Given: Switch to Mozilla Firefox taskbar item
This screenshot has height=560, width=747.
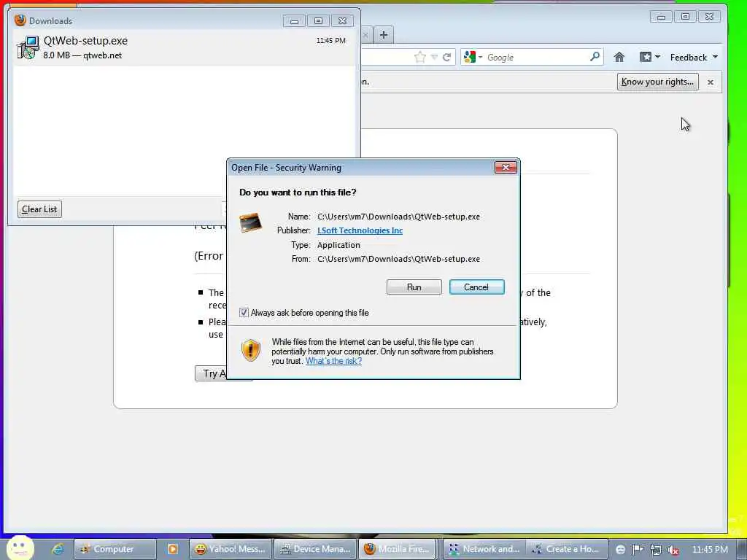Looking at the screenshot, I should (399, 549).
